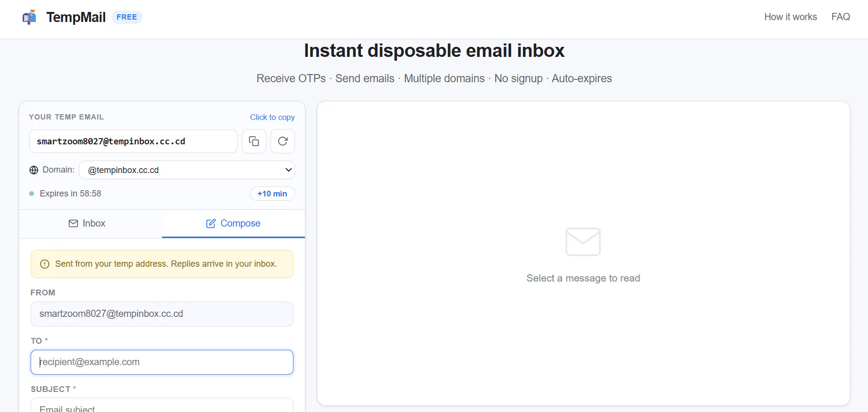Click the pencil icon in the Compose tab
Image resolution: width=868 pixels, height=412 pixels.
211,224
